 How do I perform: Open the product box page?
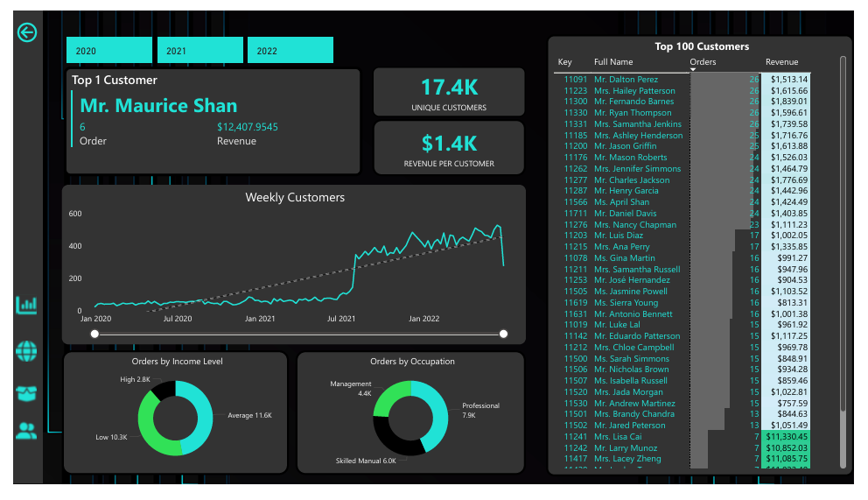click(x=27, y=393)
